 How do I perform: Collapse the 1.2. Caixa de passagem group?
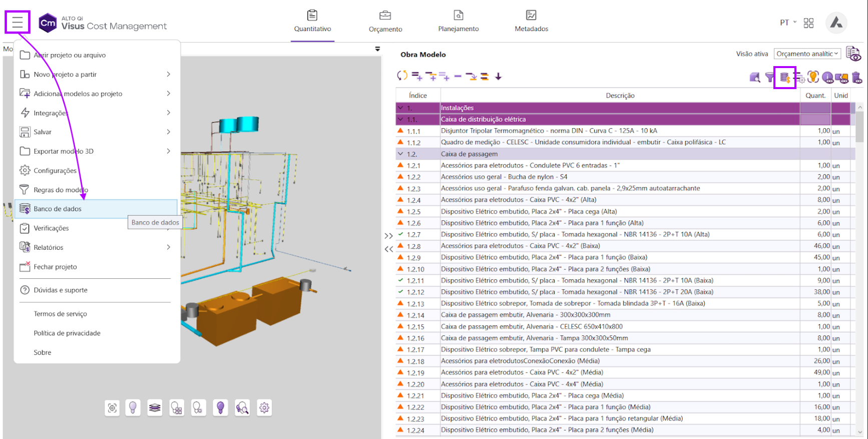coord(400,154)
